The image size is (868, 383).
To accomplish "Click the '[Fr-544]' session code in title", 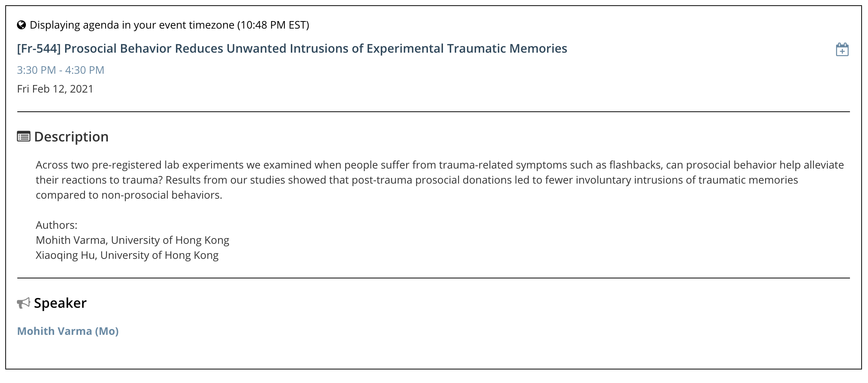I will pyautogui.click(x=39, y=49).
